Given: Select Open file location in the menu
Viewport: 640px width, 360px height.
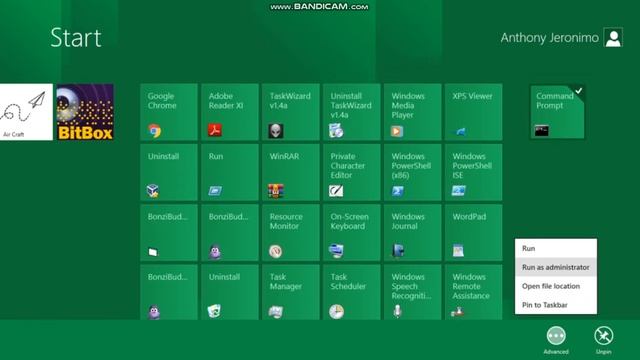Looking at the screenshot, I should tap(556, 286).
